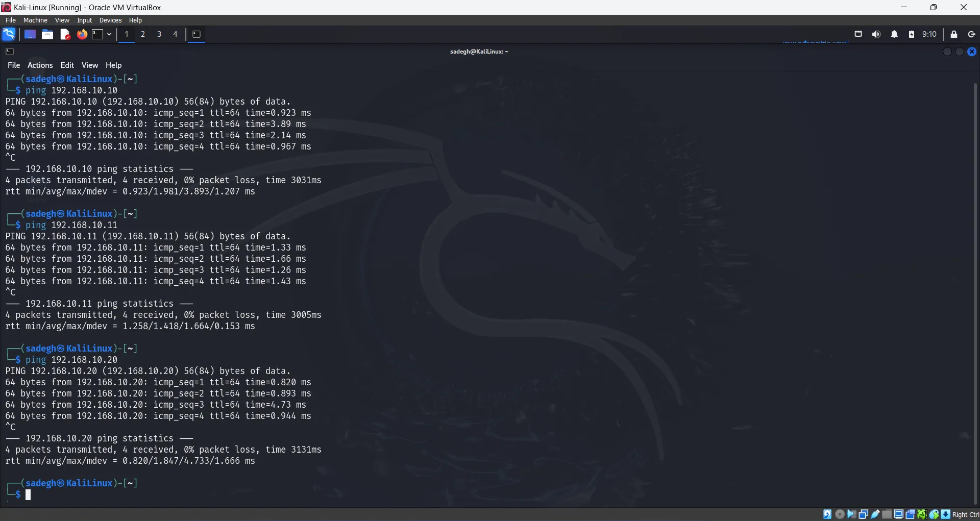Switch to workspace 2
Image resolution: width=980 pixels, height=521 pixels.
click(143, 34)
